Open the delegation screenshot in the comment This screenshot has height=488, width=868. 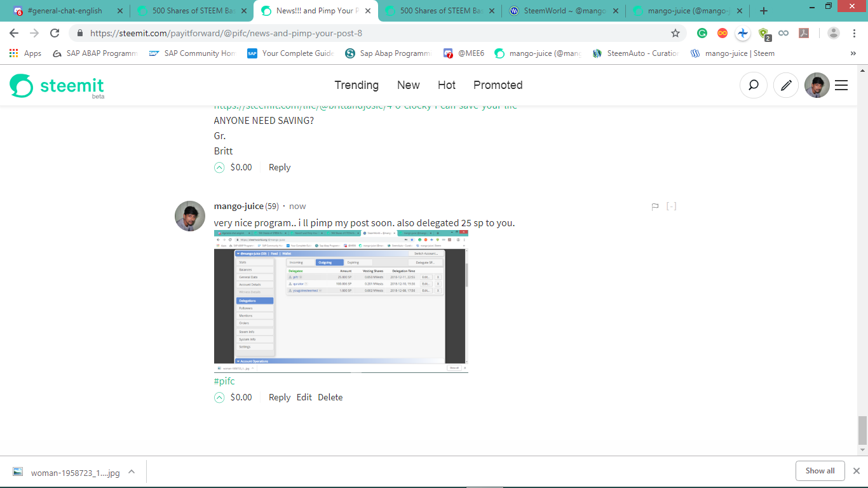[341, 301]
